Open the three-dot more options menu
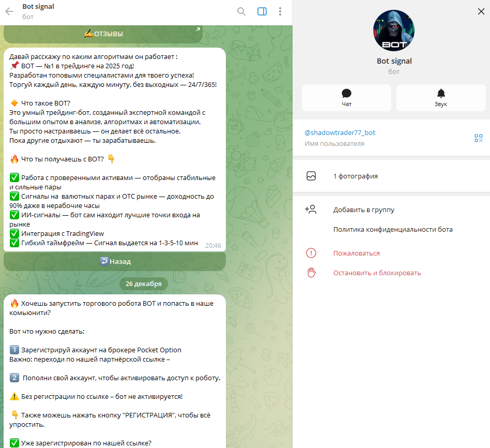Viewport: 490px width, 448px height. (280, 11)
